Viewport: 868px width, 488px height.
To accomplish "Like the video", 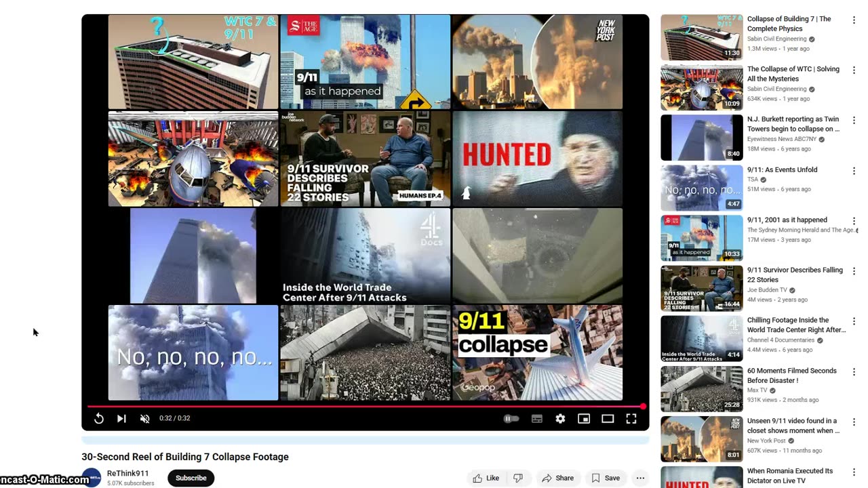I will (x=486, y=478).
